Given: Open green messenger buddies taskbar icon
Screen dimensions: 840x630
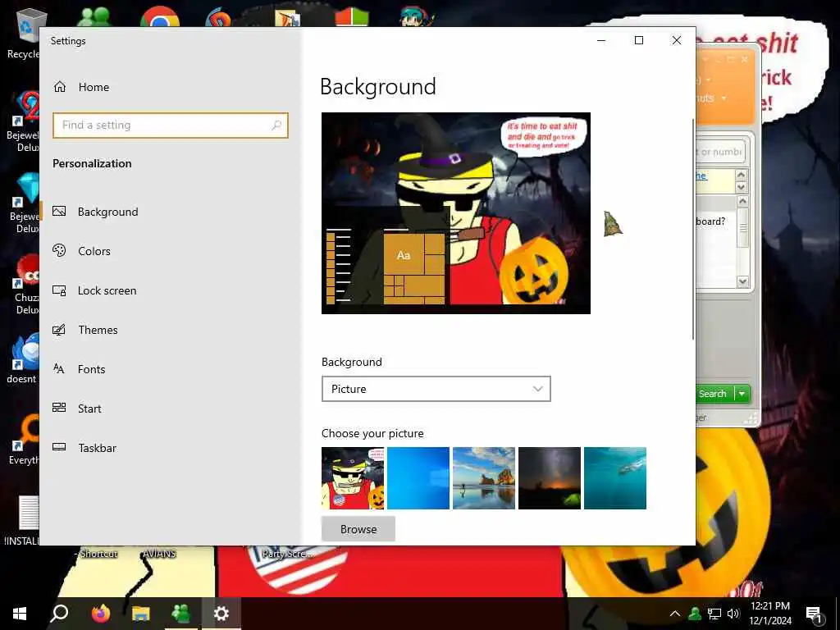Looking at the screenshot, I should tap(180, 614).
